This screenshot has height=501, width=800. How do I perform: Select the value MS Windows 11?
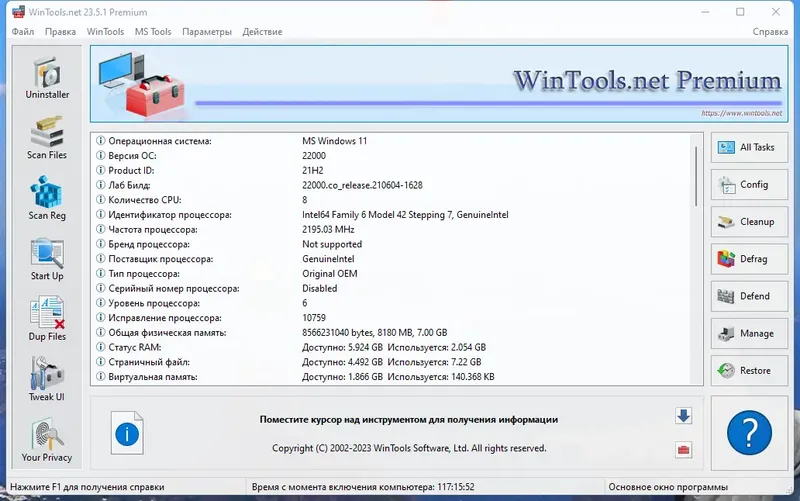pyautogui.click(x=335, y=141)
